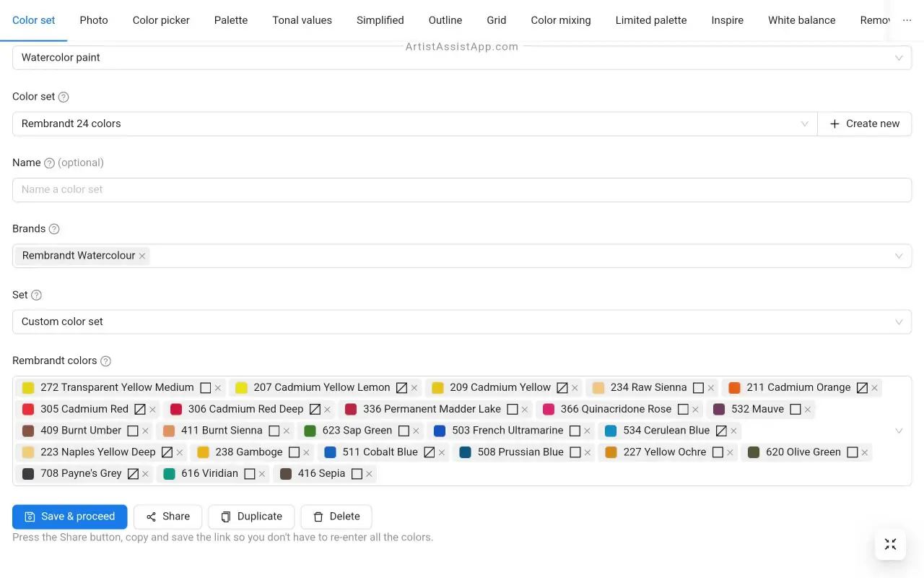
Task: Click the trash icon in Delete button
Action: pyautogui.click(x=318, y=517)
